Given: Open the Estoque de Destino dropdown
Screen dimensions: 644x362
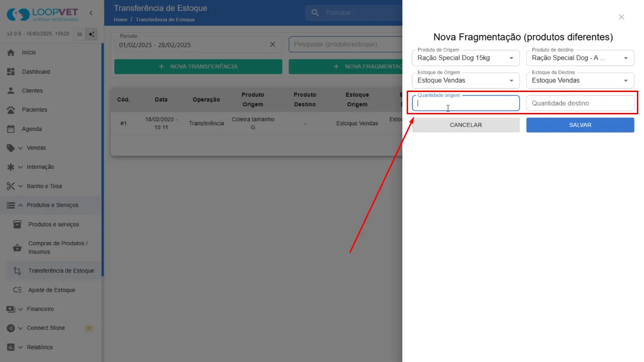Looking at the screenshot, I should (x=580, y=80).
